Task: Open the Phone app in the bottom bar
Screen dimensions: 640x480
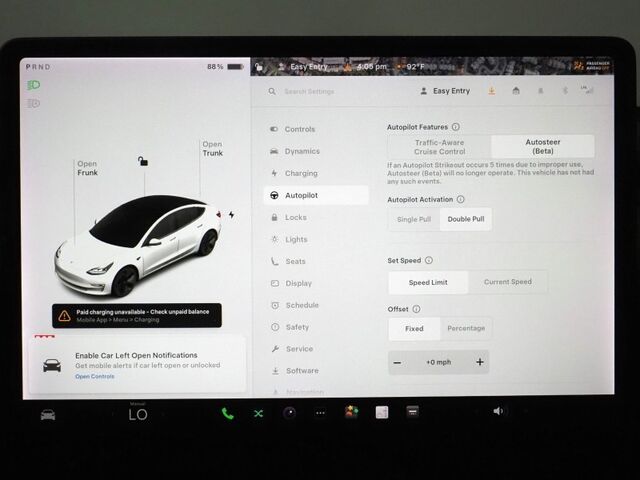Action: 227,413
